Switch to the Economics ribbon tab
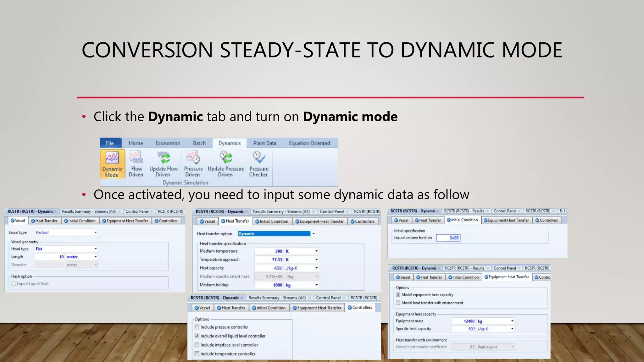 [168, 143]
